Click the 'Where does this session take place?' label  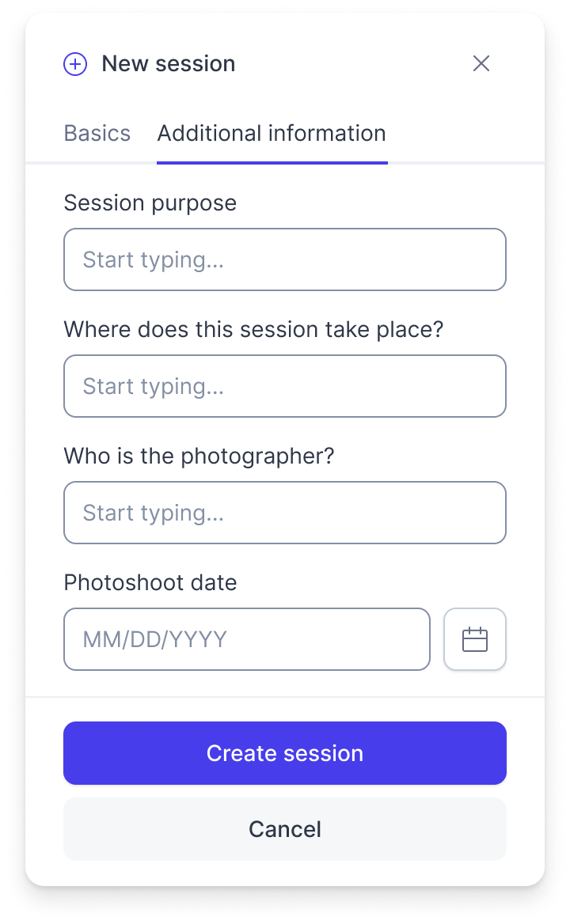[253, 329]
